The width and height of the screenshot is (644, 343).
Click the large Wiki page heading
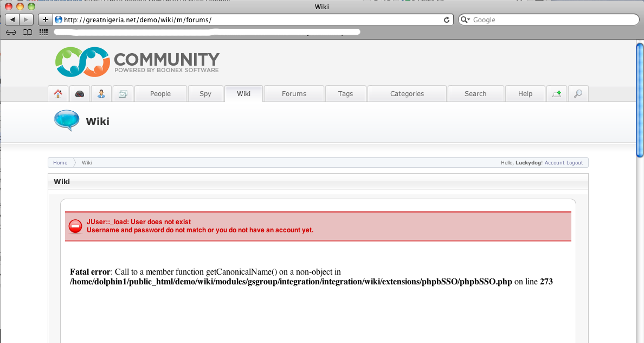98,122
